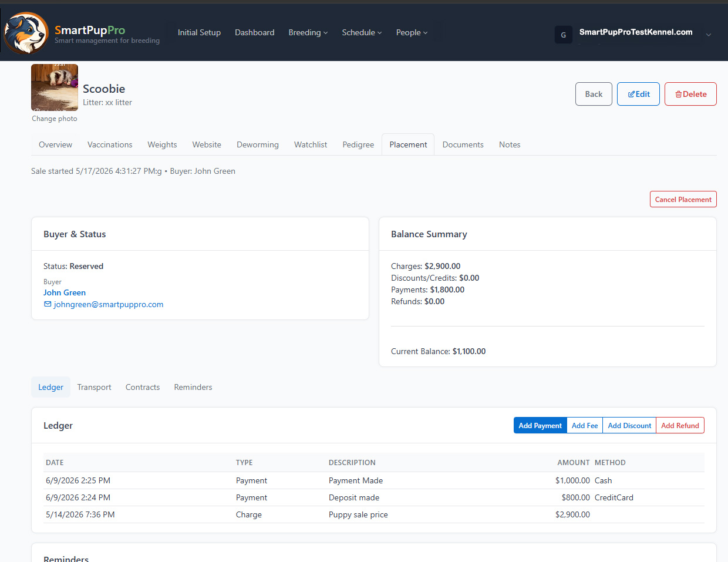The image size is (728, 562).
Task: Click the email envelope icon beside johngreen
Action: click(x=48, y=304)
